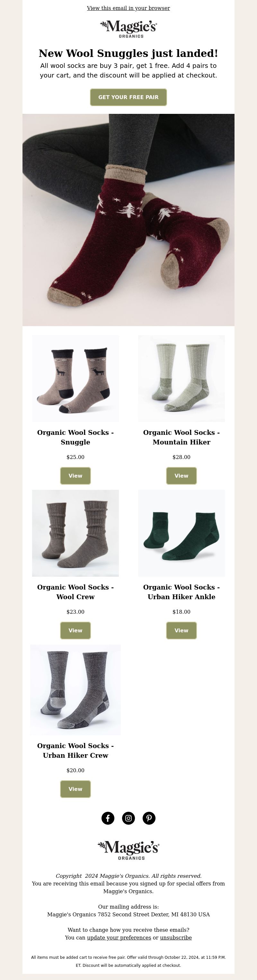Open the Wool Crew socks product image
This screenshot has height=980, width=257.
point(75,533)
